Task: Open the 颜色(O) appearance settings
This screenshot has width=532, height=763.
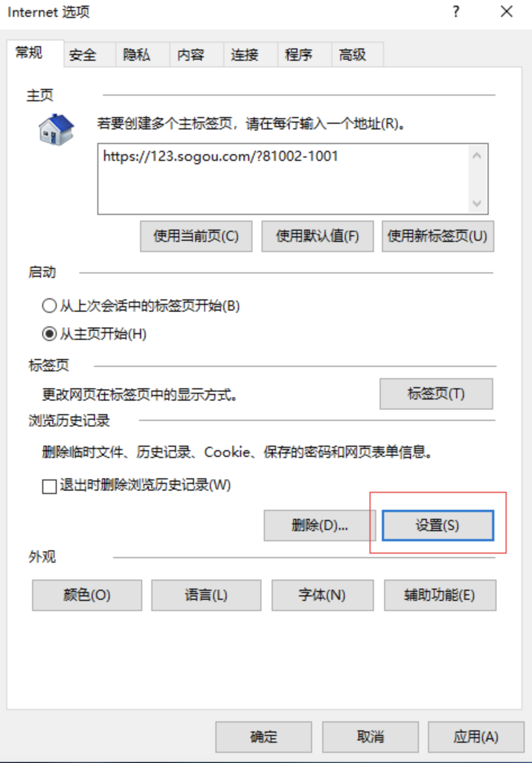Action: pyautogui.click(x=87, y=595)
